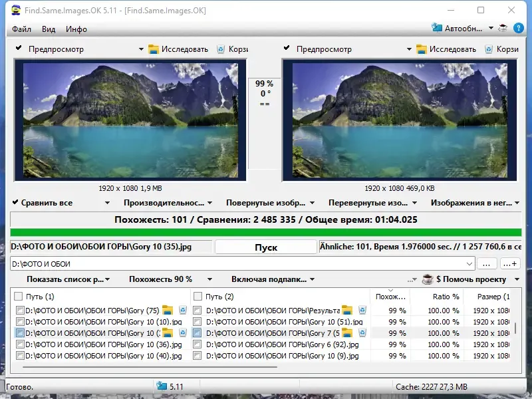Click recycle icon in Gory (75) row
532x399 pixels.
tap(183, 310)
